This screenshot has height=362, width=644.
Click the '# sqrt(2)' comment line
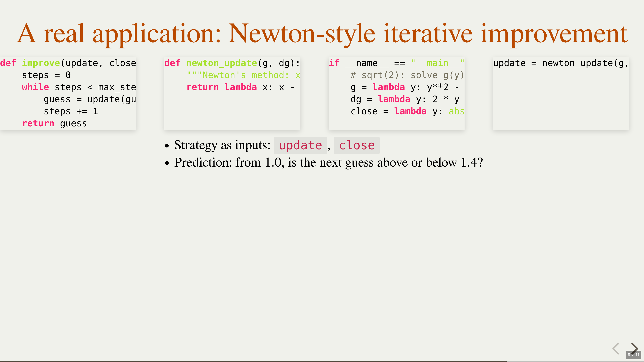407,75
